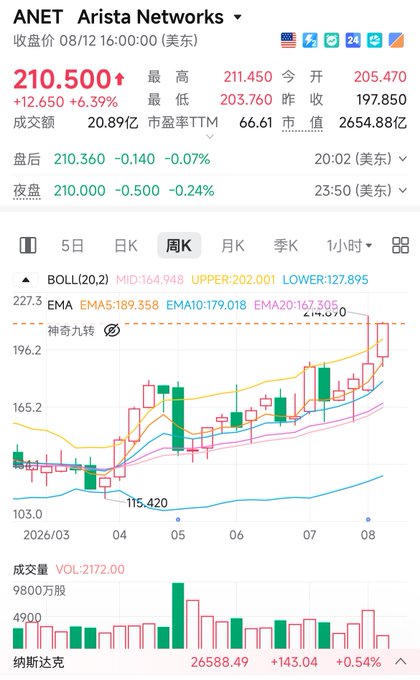The width and height of the screenshot is (420, 680).
Task: Expand the 夜盘 overnight row chevron
Action: (x=402, y=190)
